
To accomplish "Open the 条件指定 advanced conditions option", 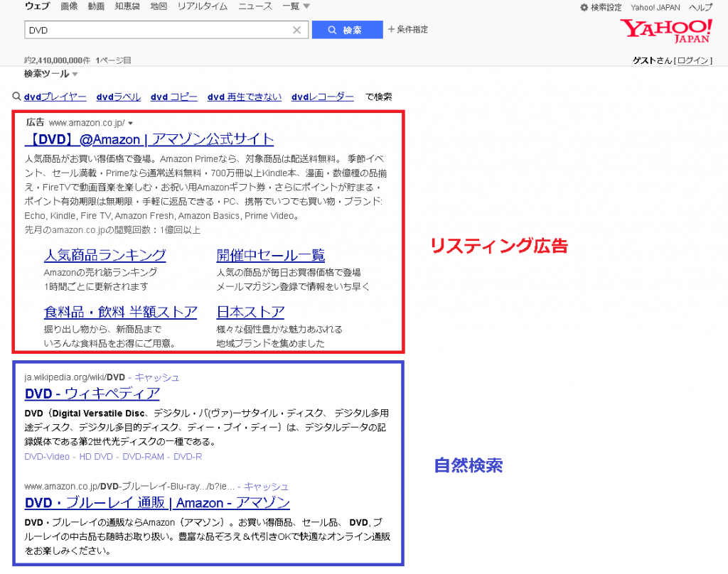I will point(408,29).
